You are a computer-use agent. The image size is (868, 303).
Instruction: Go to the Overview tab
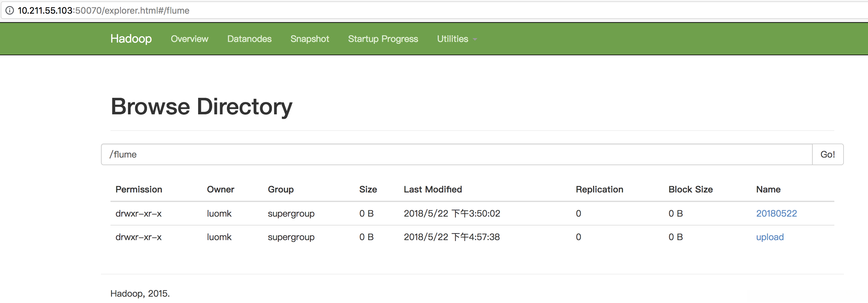coord(189,39)
